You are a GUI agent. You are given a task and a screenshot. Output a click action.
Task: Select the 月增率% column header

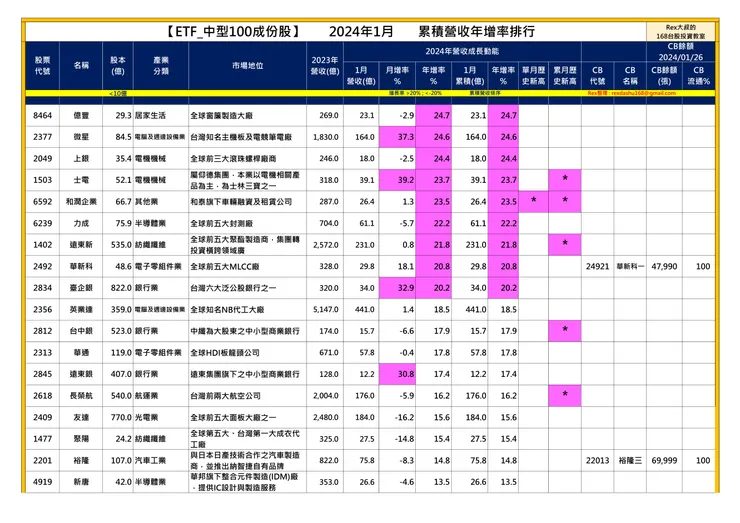coord(397,76)
